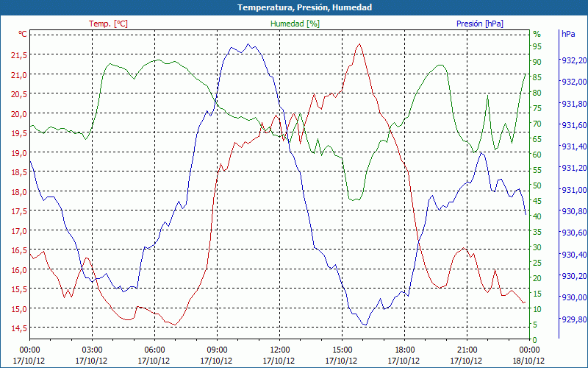Viewport: 588px width, 368px height.
Task: Click the 932,20 pressure axis value
Action: [x=574, y=60]
